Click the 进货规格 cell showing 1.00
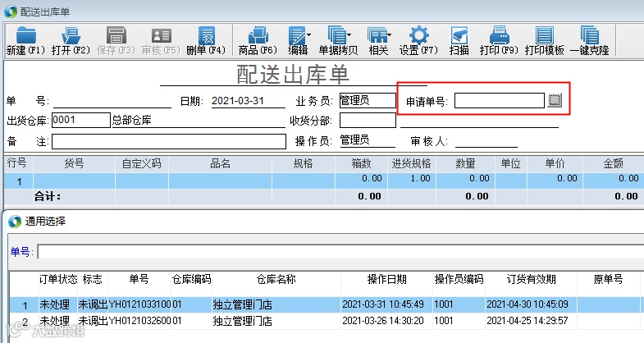The image size is (644, 343). [412, 181]
